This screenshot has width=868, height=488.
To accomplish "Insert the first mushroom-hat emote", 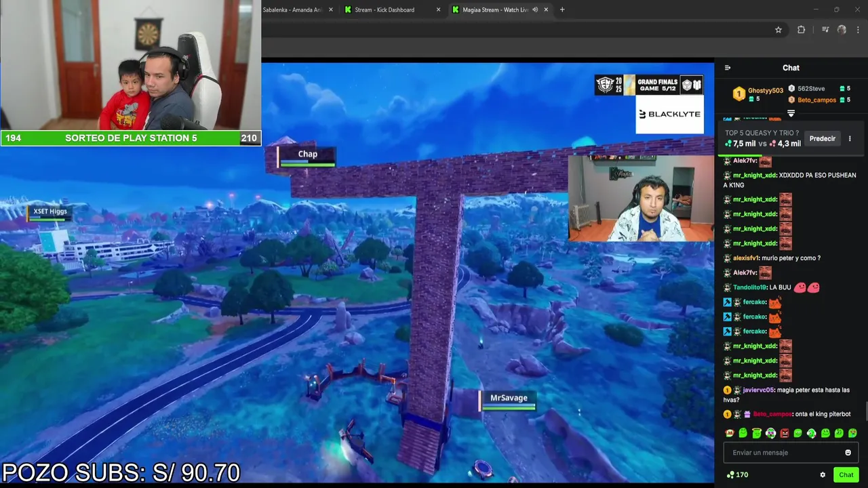I will pos(730,433).
